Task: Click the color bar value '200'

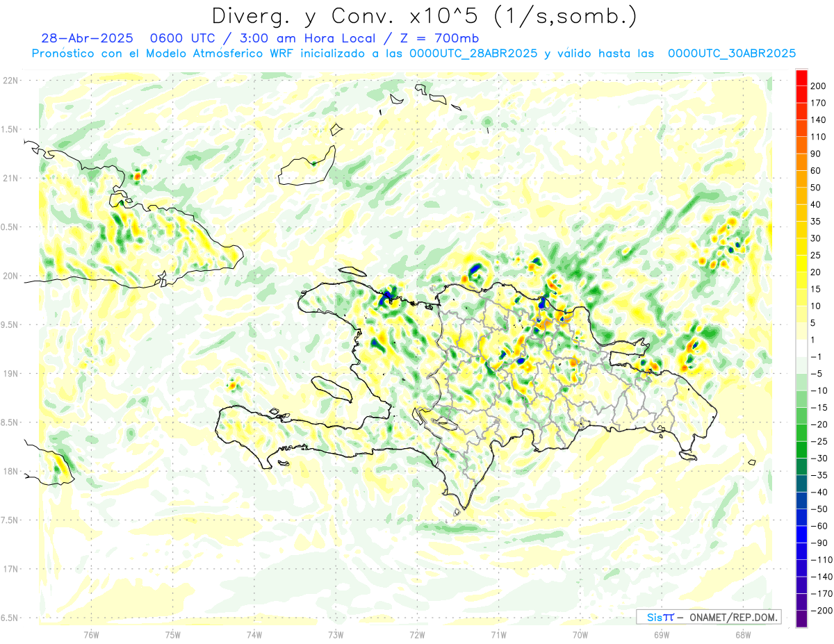Action: (818, 86)
